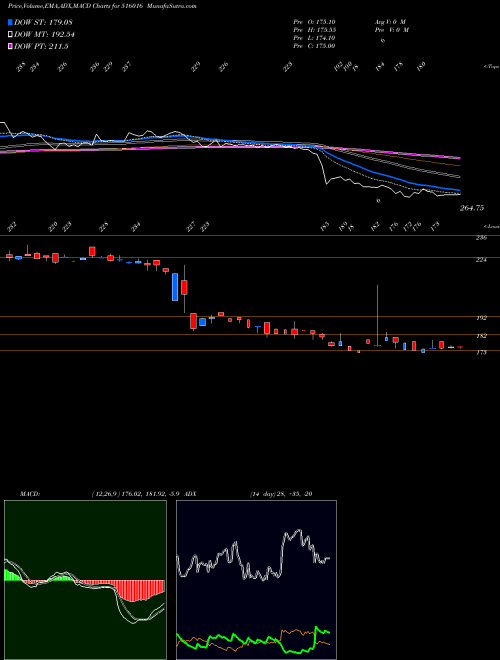Screen dimensions: 500x660
Task: Click the MACD: heading label
Action: [x=30, y=494]
